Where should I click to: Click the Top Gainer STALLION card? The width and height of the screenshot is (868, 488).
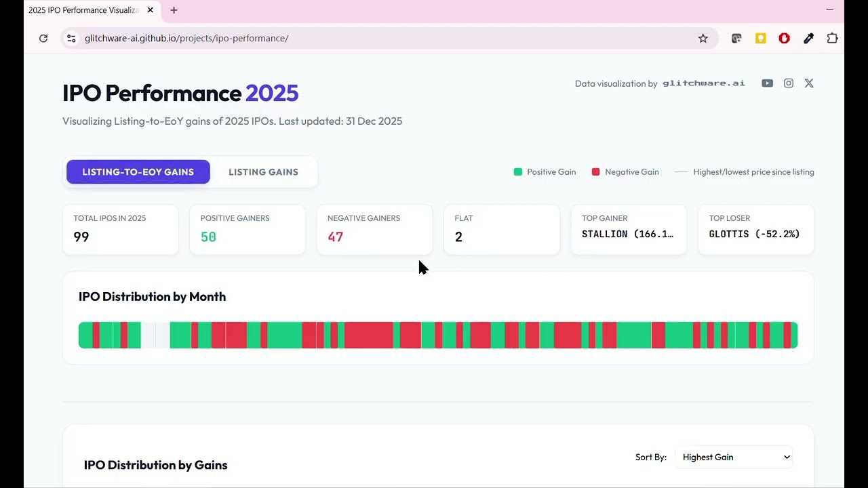(x=629, y=230)
